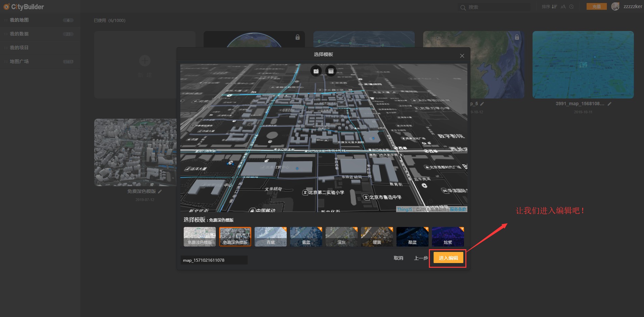Open 我的项目 in the sidebar
Screen dimensions: 644x317
pos(40,48)
